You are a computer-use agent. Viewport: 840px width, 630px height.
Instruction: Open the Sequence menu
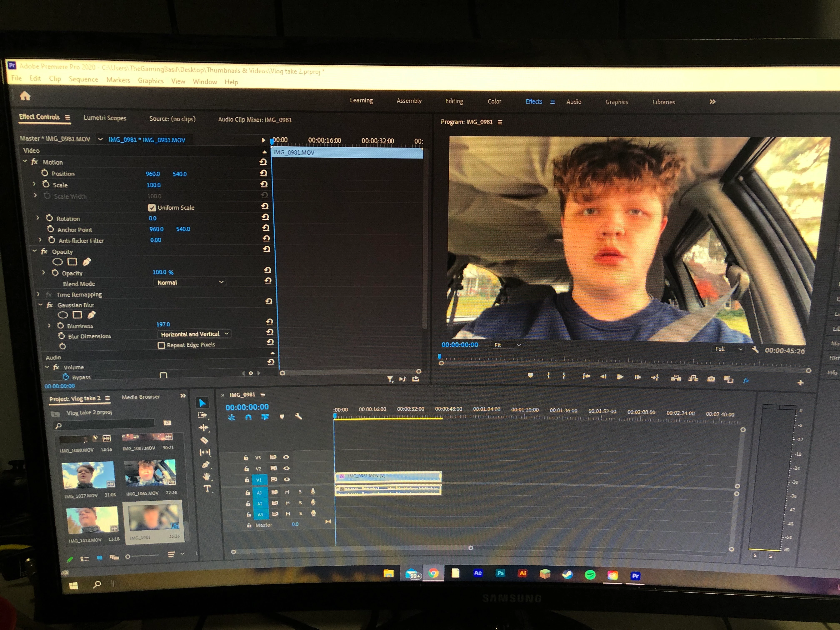pyautogui.click(x=83, y=79)
